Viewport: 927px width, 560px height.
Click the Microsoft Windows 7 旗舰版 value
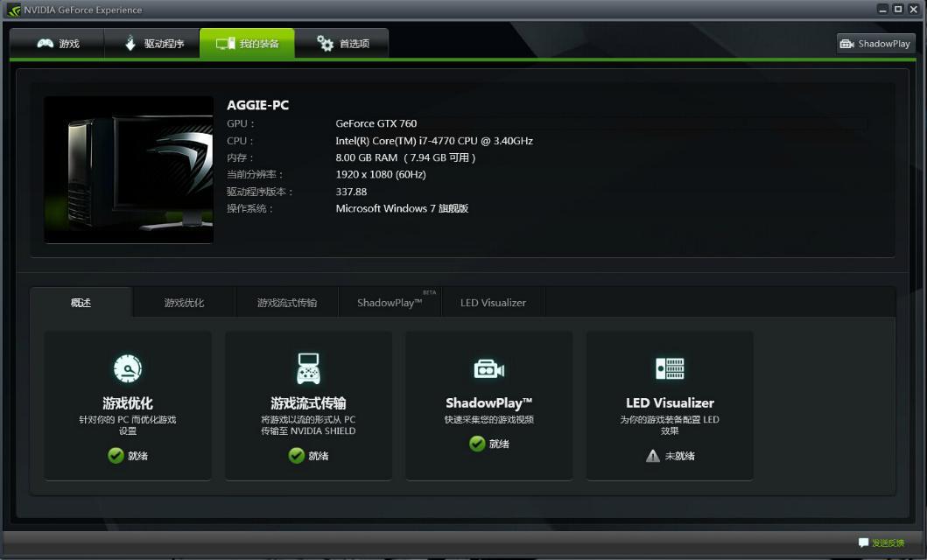pyautogui.click(x=402, y=208)
